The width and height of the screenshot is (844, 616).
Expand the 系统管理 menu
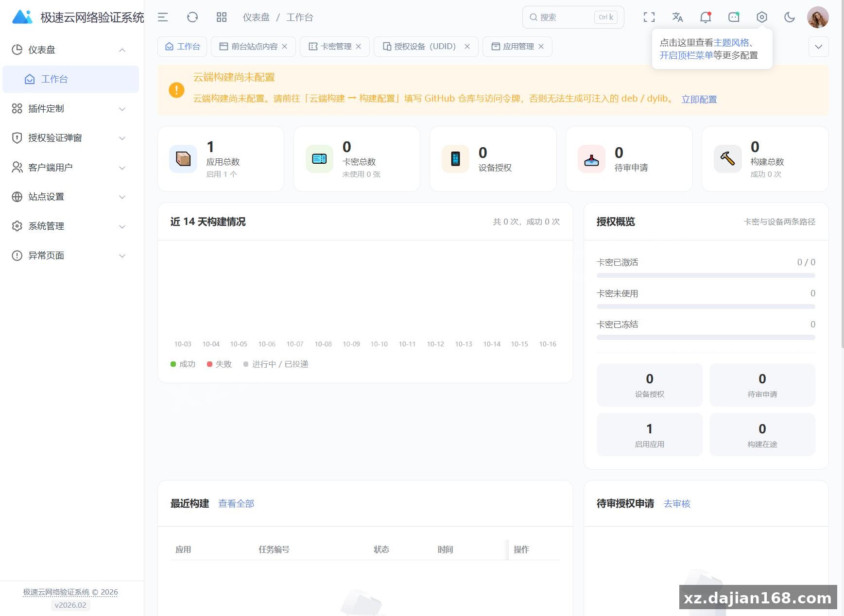[70, 226]
